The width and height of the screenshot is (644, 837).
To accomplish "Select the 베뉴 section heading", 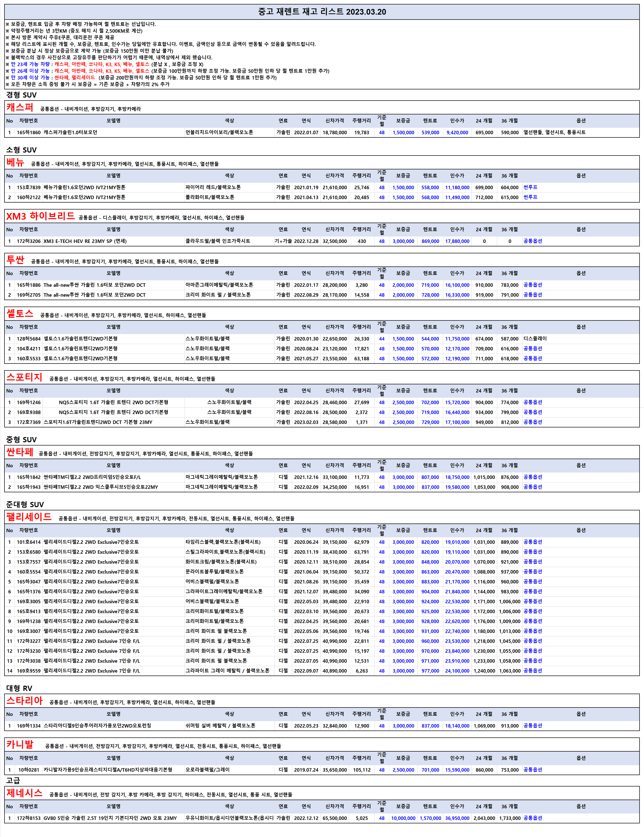I will (x=15, y=162).
